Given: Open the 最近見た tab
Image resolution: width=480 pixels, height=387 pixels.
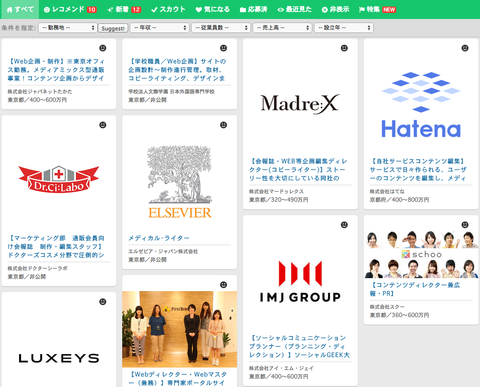Looking at the screenshot, I should 294,9.
